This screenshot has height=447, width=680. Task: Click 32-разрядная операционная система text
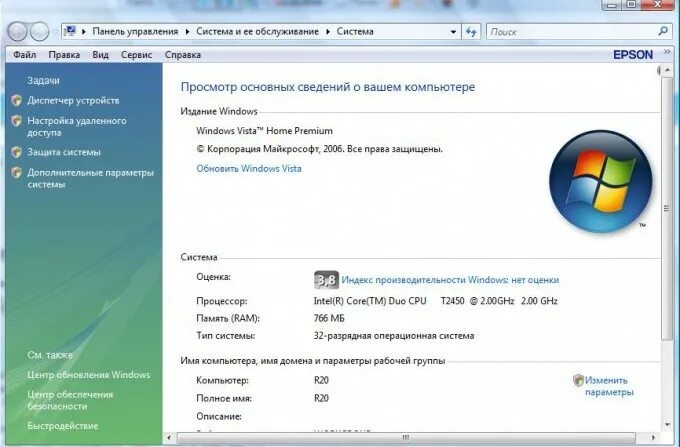pyautogui.click(x=394, y=336)
